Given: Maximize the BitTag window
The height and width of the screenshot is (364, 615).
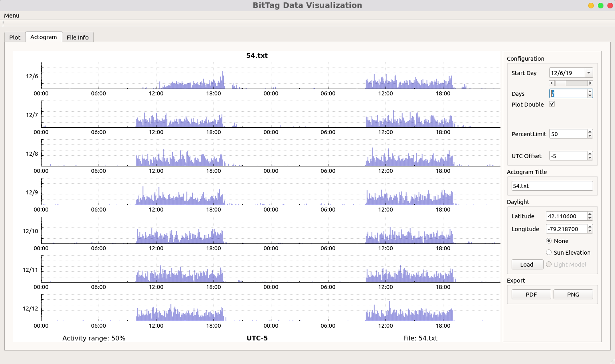Looking at the screenshot, I should click(601, 6).
